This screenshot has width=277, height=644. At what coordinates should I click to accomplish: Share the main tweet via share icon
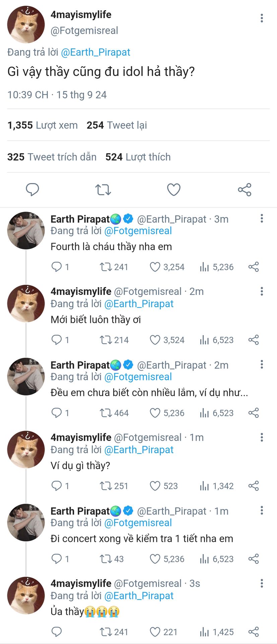coord(245,190)
